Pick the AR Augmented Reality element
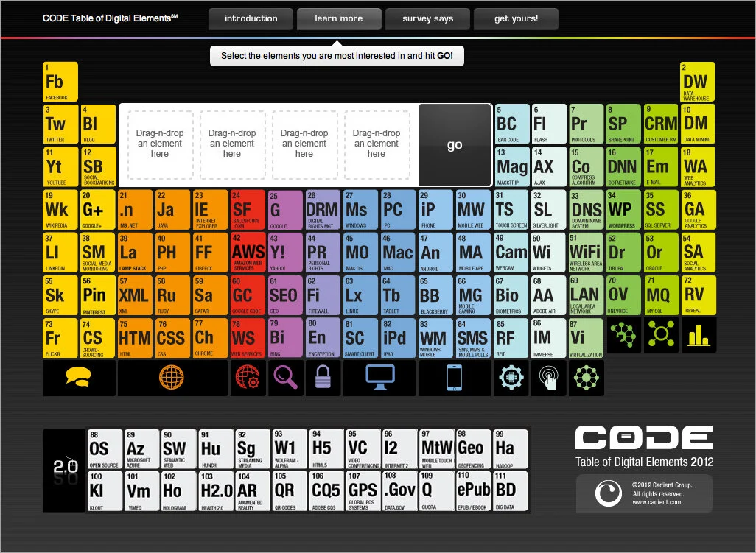This screenshot has height=553, width=756. click(253, 491)
